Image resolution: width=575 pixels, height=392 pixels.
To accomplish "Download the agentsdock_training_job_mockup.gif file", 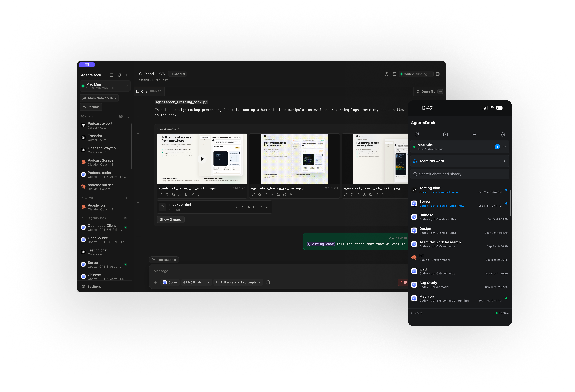I will point(272,195).
